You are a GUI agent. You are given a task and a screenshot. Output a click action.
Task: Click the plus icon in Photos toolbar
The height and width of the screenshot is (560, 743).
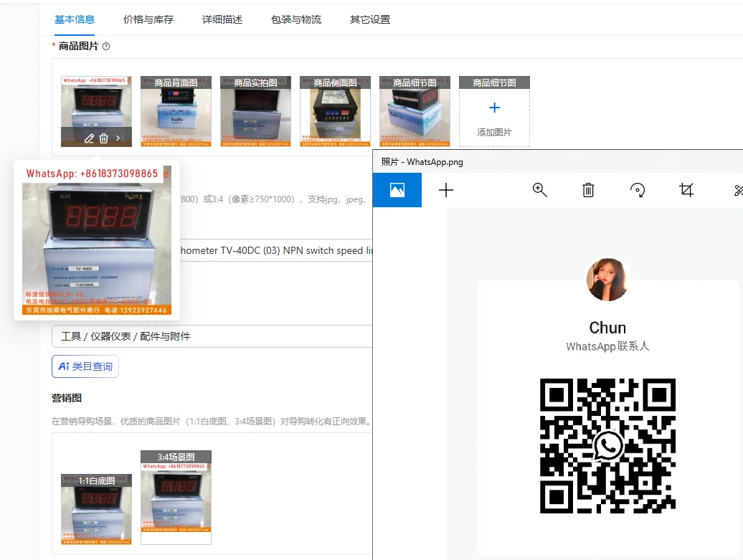click(446, 190)
